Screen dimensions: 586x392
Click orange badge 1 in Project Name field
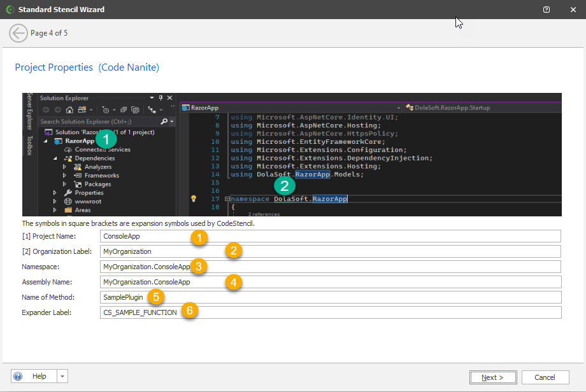(x=200, y=238)
